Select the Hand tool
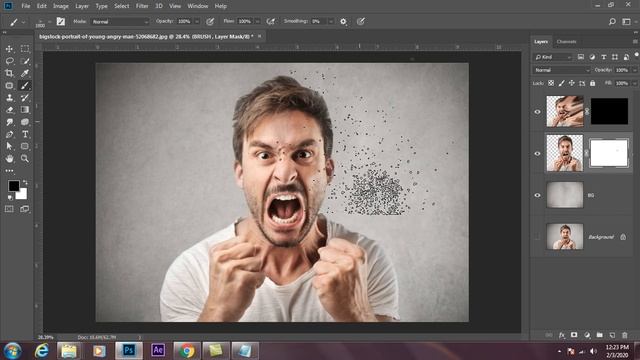Screen dimensions: 640x360 coord(9,158)
